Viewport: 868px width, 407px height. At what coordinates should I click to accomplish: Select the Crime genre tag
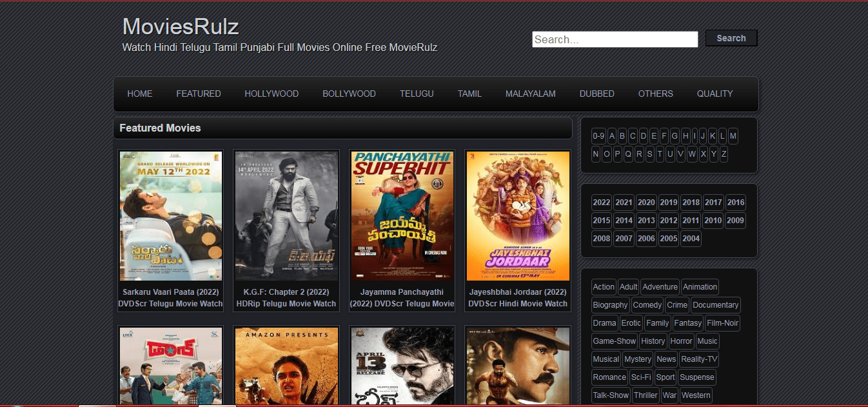tap(677, 305)
